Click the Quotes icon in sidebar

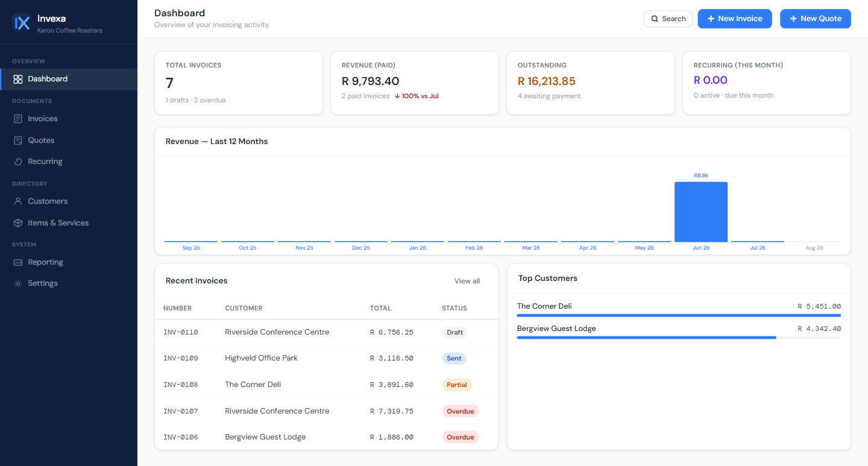(18, 140)
